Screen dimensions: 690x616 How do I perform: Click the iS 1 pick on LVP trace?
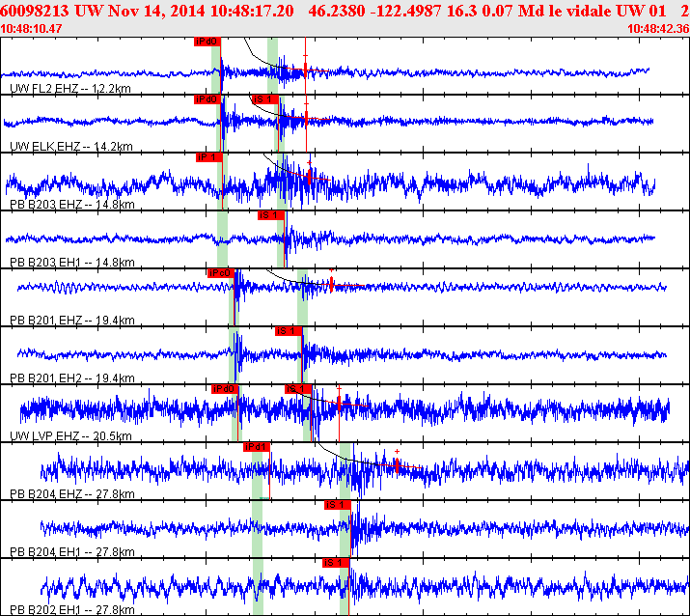point(298,389)
